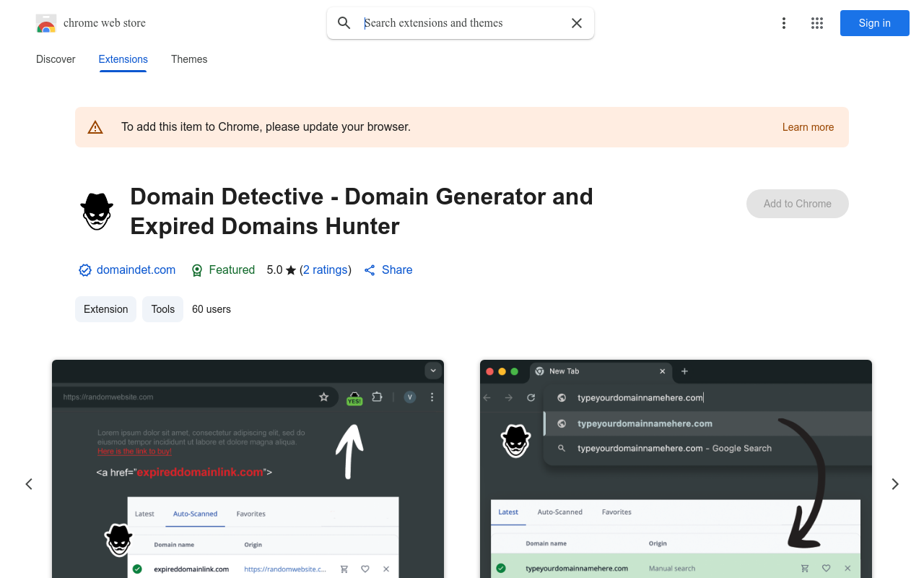
Task: Open the second screenshot with New Tab browser
Action: click(676, 469)
